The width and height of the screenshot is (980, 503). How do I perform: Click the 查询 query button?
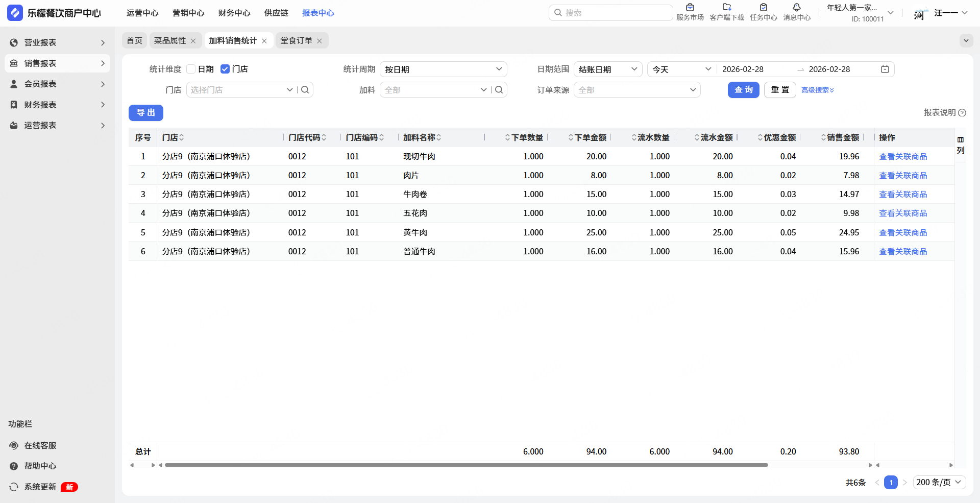(x=743, y=90)
